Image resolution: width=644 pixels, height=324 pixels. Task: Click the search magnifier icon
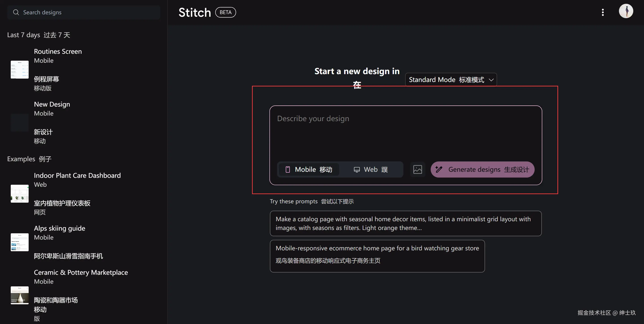(16, 12)
